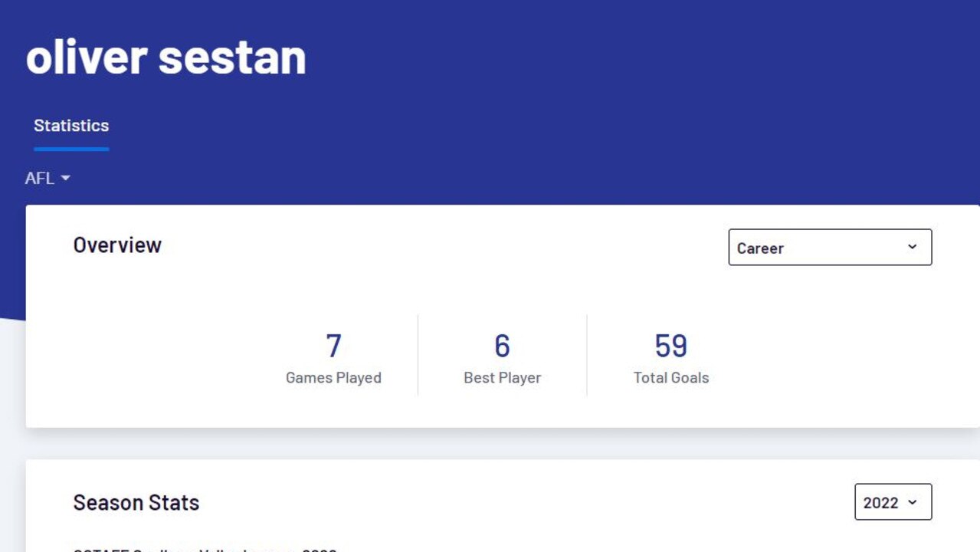Click the chevron next to 2022

click(912, 502)
